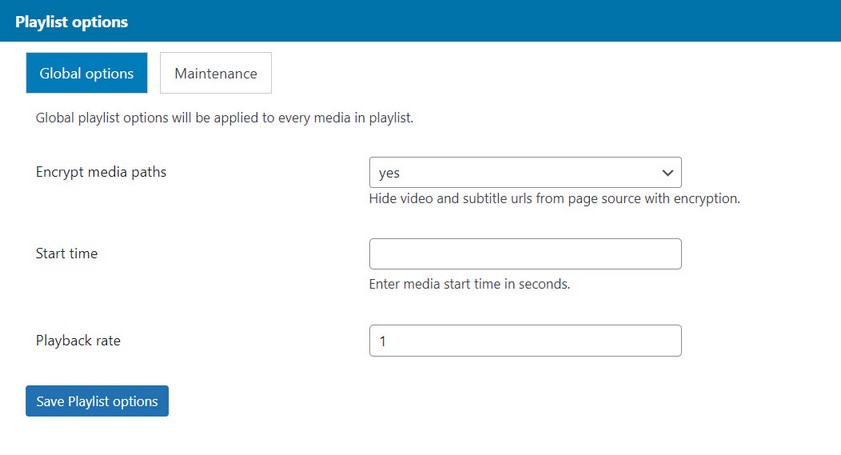Click the value "1" in Playback rate
This screenshot has height=455, width=841.
pos(383,341)
